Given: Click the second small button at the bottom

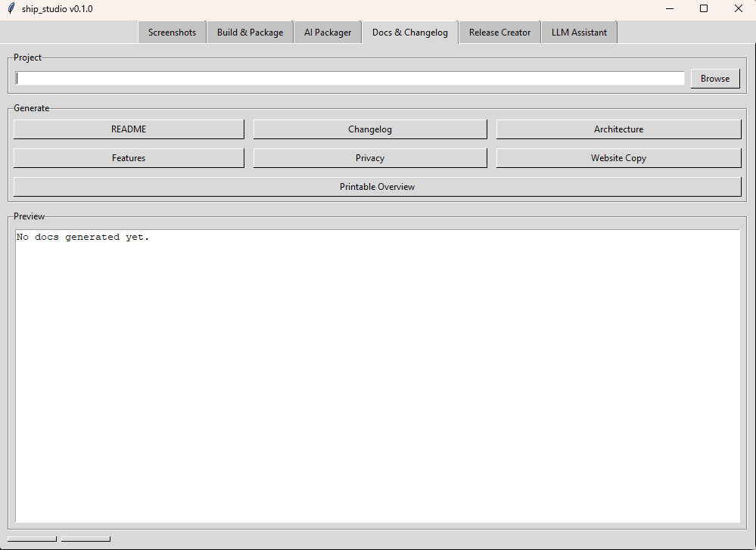Looking at the screenshot, I should [x=85, y=538].
